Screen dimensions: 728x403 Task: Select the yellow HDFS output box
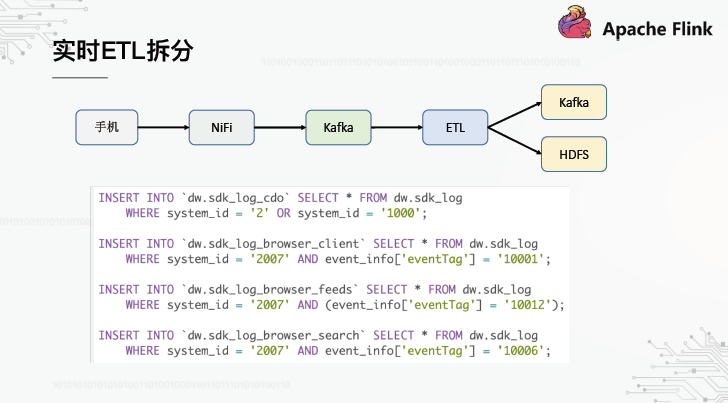tap(573, 156)
